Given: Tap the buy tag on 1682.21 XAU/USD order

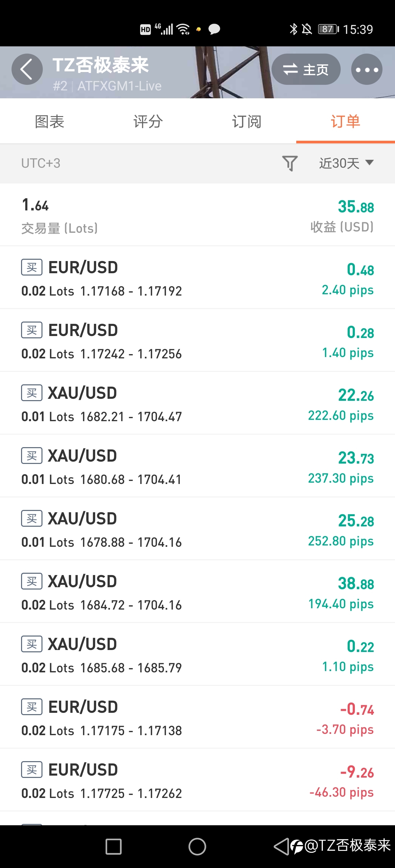Looking at the screenshot, I should tap(32, 393).
